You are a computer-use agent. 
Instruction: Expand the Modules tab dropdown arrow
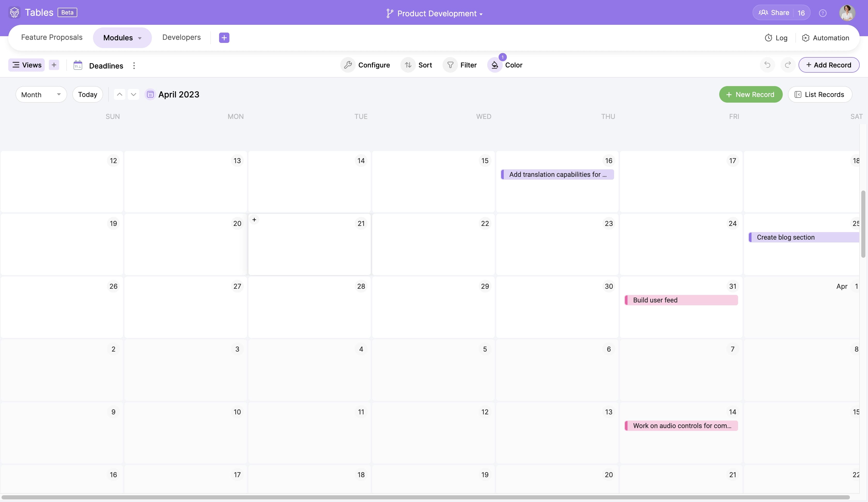[x=140, y=38]
